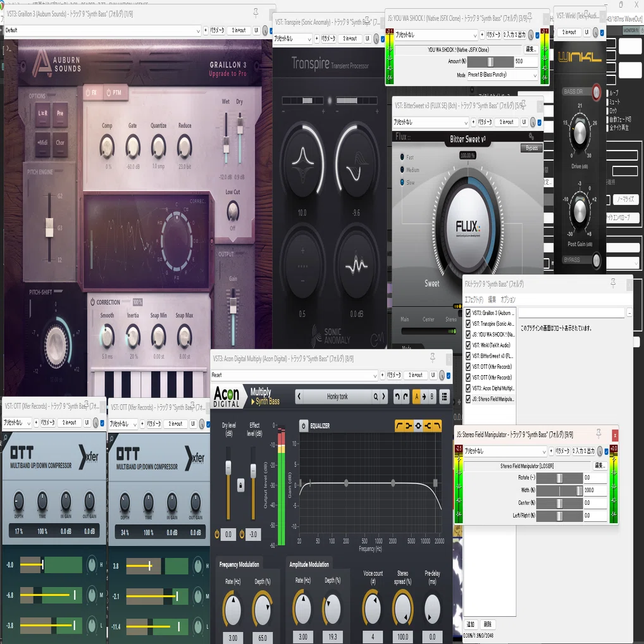Go to previous preset in Acon Multiply

(x=299, y=397)
